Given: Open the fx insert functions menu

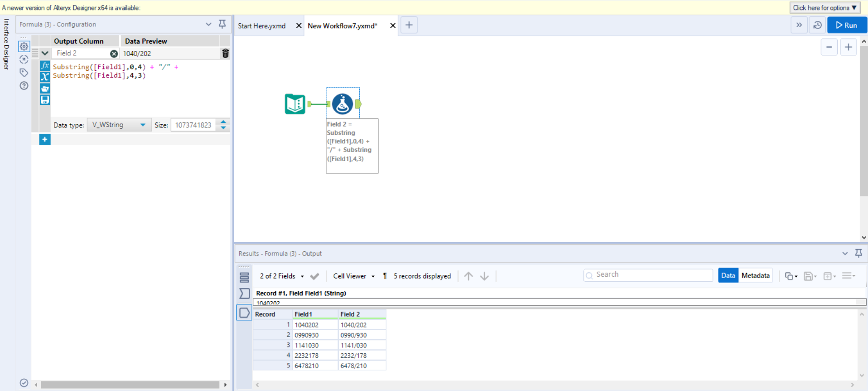Looking at the screenshot, I should (x=45, y=66).
